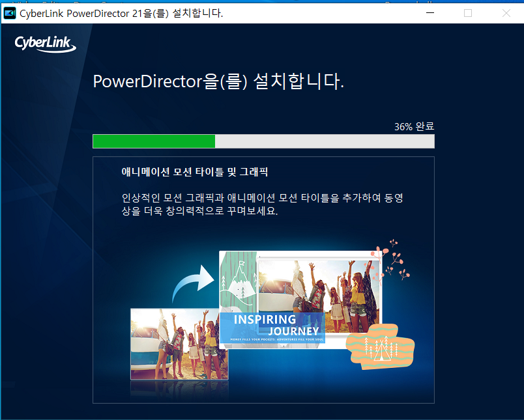Close the PowerDirector installer window
524x420 pixels.
pos(505,13)
